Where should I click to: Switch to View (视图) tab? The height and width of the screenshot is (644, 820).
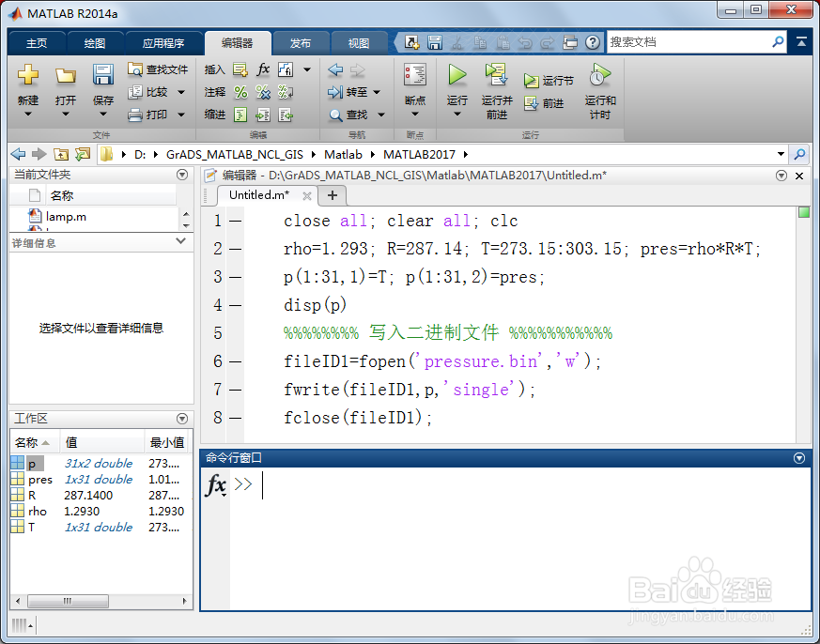coord(359,43)
